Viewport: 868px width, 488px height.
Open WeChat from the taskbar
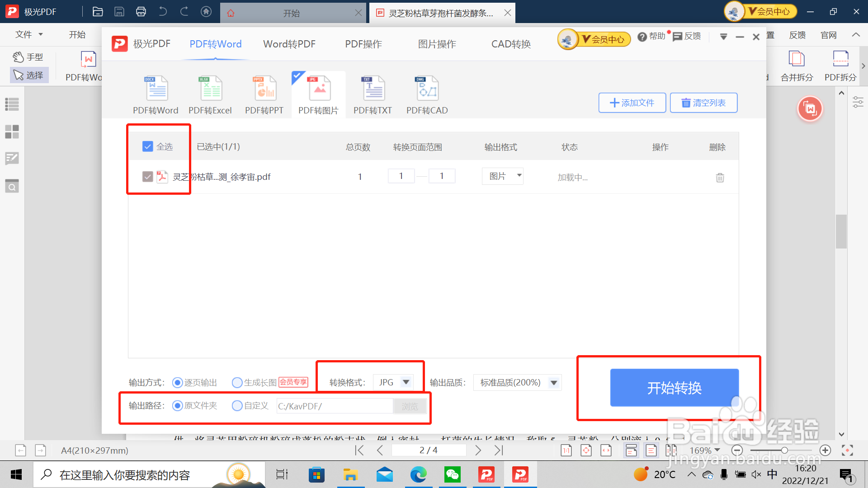click(x=453, y=475)
